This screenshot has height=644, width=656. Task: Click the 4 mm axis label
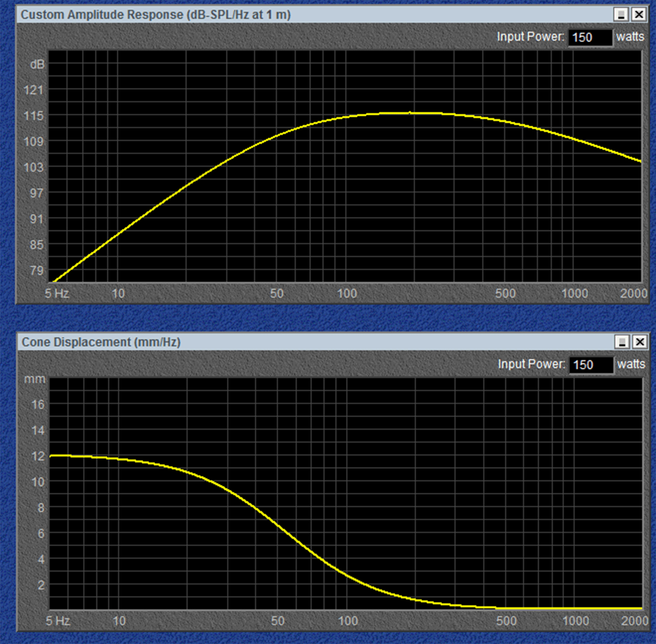[41, 559]
